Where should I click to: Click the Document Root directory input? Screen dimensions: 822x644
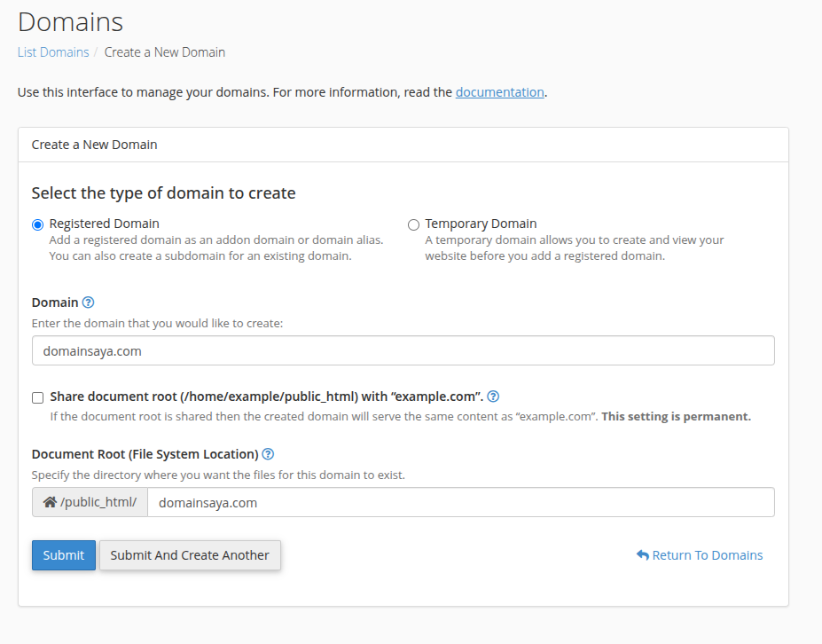click(460, 502)
